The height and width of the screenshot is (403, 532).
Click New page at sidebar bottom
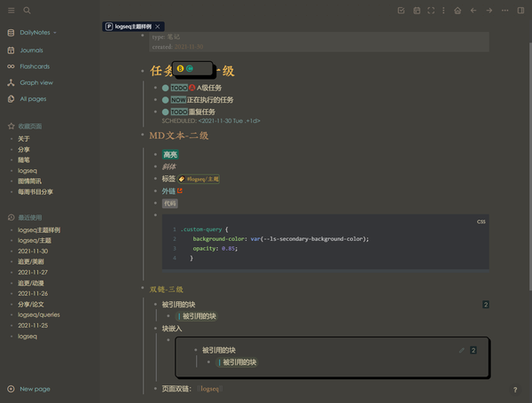35,389
